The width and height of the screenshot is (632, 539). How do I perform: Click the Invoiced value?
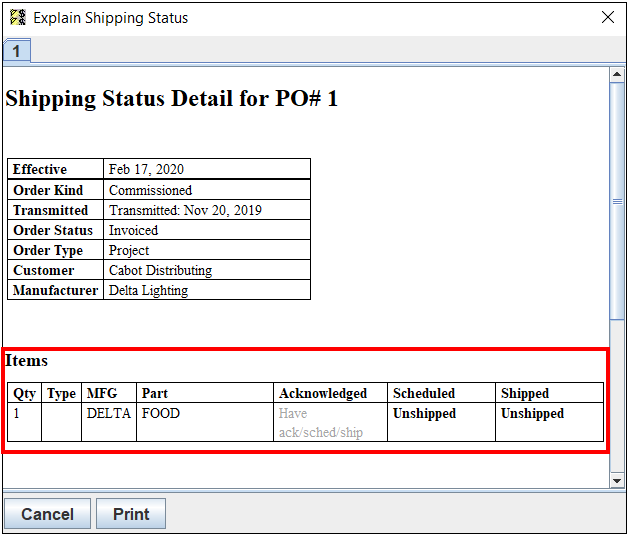pyautogui.click(x=133, y=230)
